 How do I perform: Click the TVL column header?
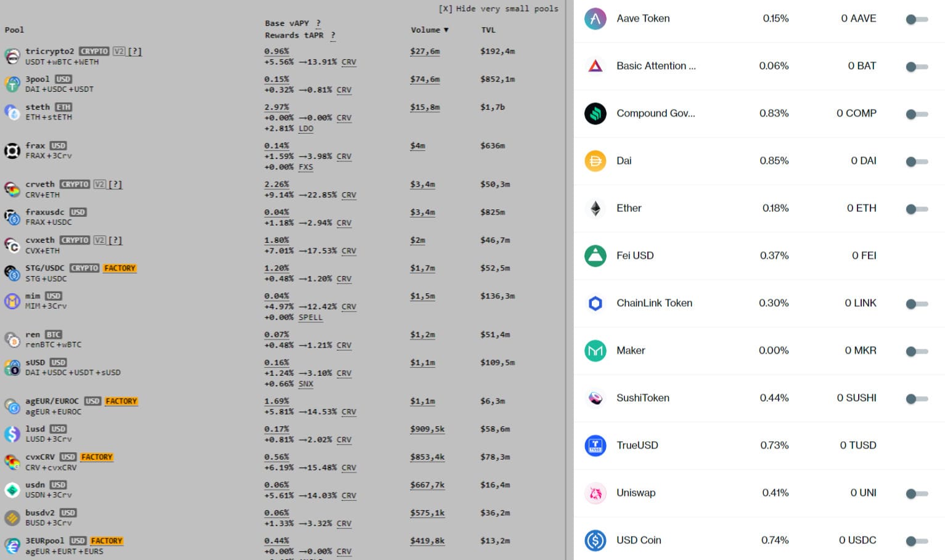tap(488, 30)
